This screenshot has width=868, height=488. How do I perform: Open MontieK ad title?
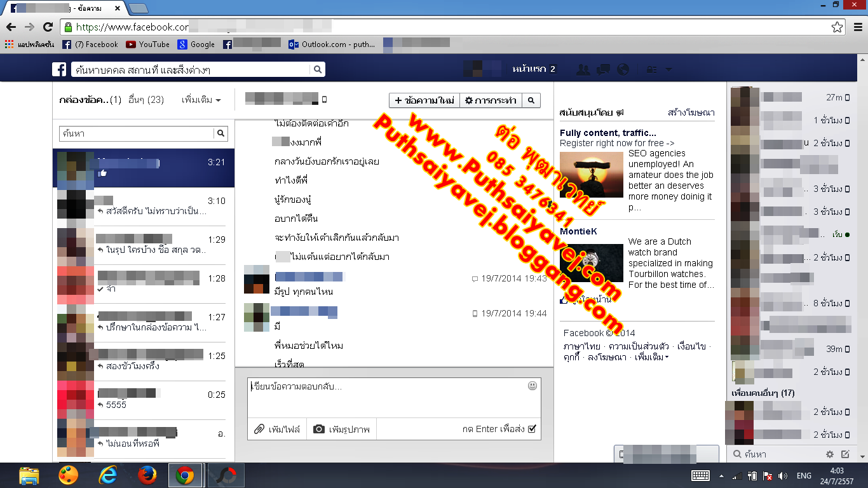pos(578,231)
